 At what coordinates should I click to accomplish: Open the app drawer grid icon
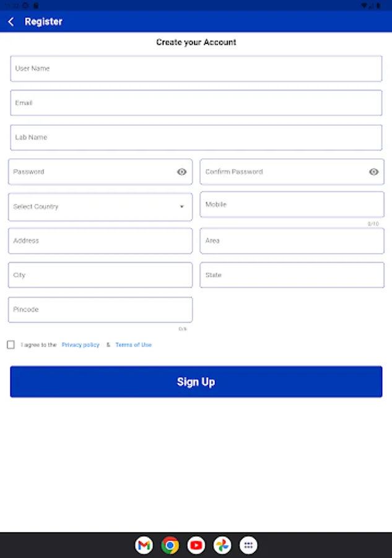pos(248,545)
